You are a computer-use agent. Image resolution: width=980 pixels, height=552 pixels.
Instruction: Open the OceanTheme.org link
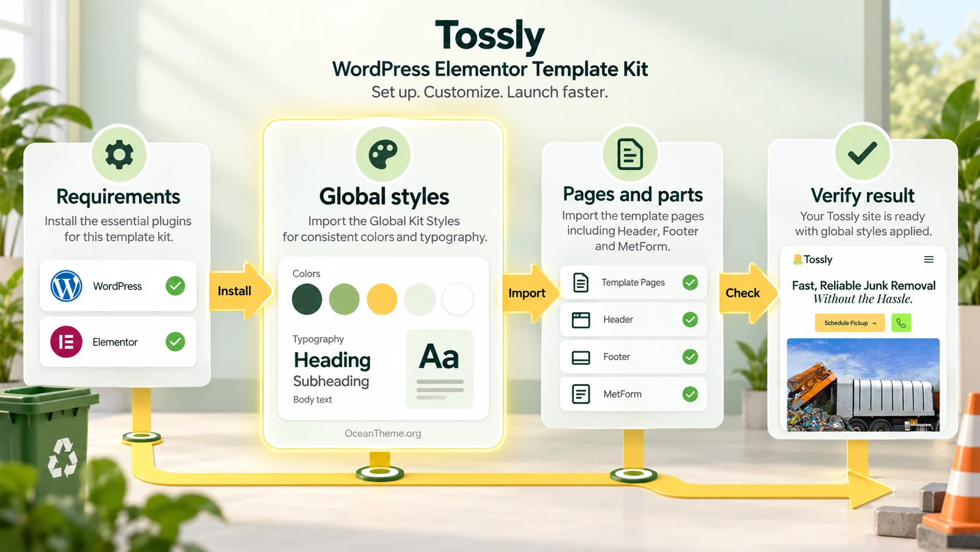pos(383,434)
